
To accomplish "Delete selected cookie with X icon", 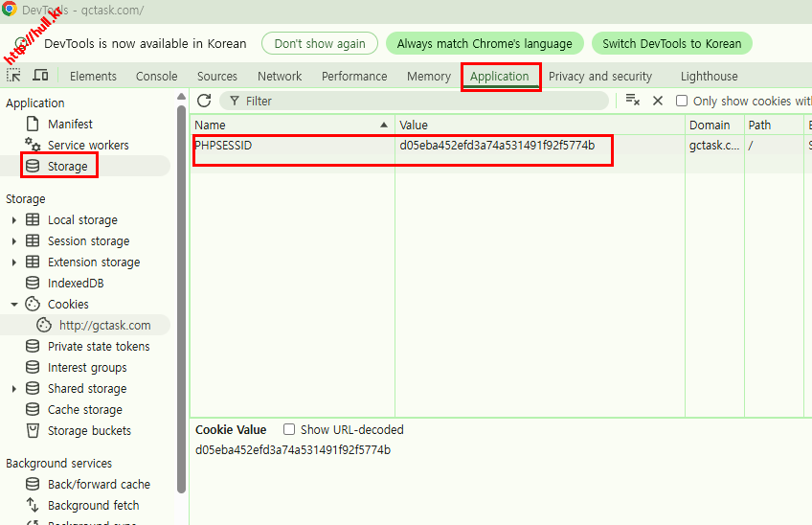I will pos(658,101).
